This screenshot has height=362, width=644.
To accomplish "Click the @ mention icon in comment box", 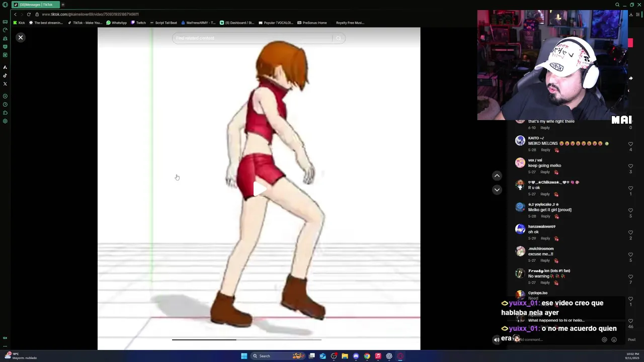I will [x=604, y=340].
